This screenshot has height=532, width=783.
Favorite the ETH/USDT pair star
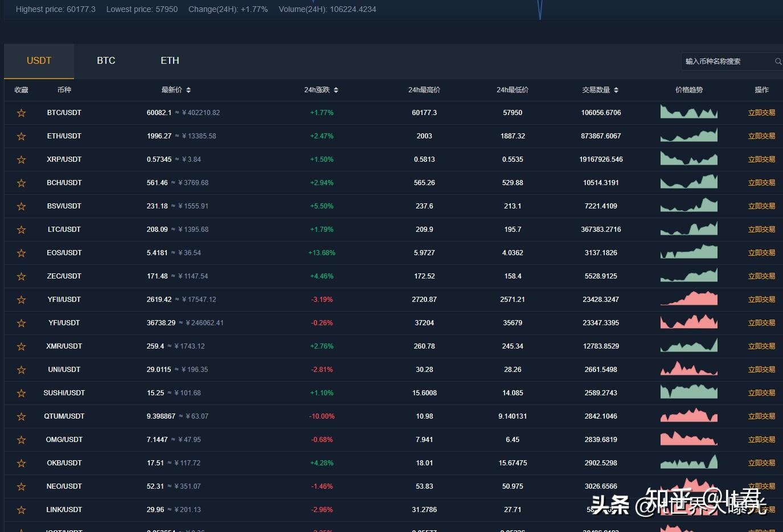tap(21, 136)
